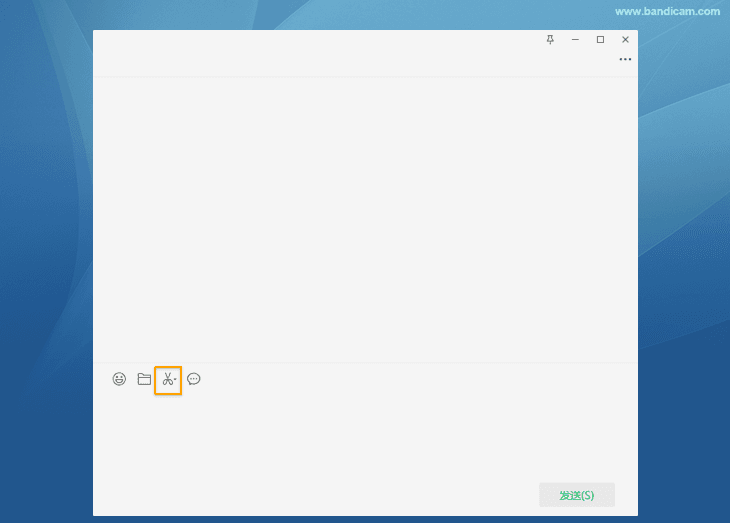Click the www.bandicam.com watermark text
Image resolution: width=730 pixels, height=523 pixels.
point(667,12)
